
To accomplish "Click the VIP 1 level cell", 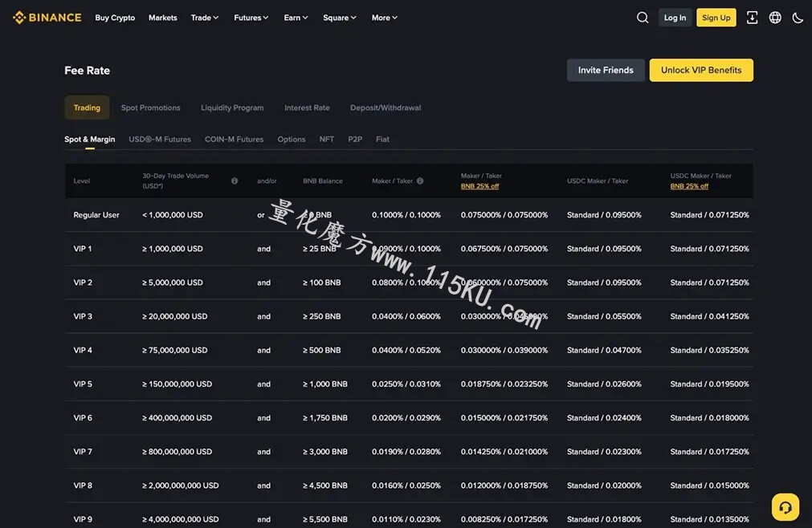I will tap(83, 249).
